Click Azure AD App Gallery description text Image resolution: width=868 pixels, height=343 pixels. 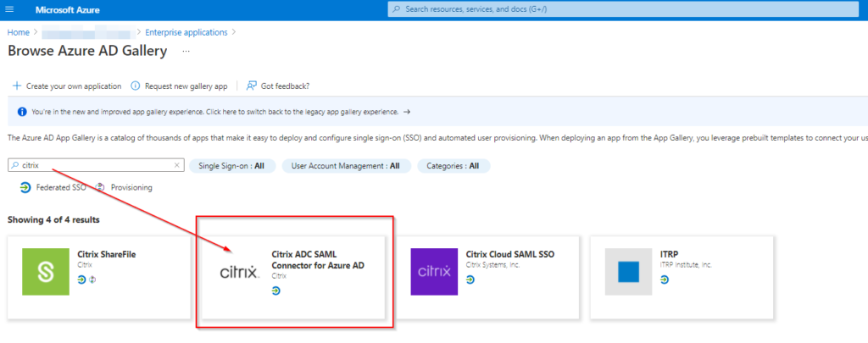(x=437, y=138)
